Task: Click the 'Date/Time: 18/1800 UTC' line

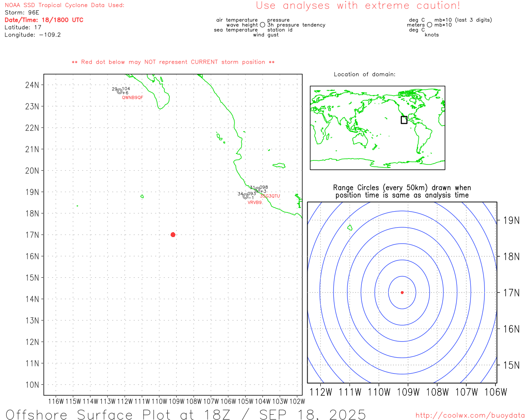Action: tap(44, 20)
